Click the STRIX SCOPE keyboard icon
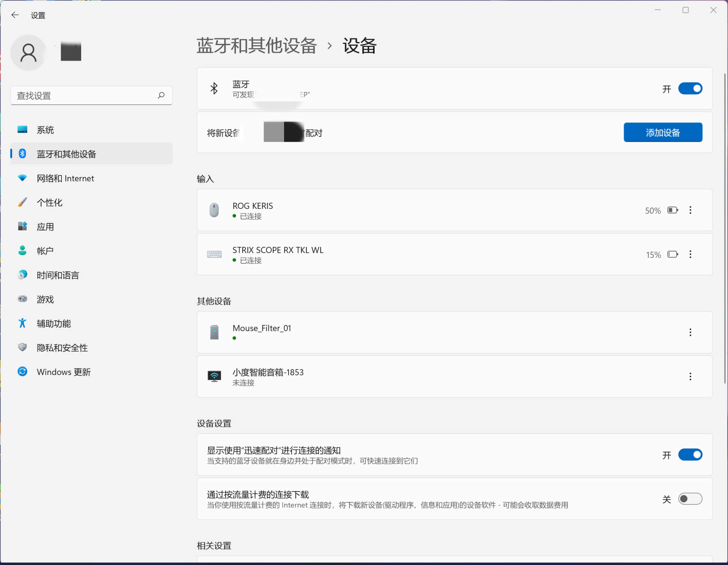 pos(214,254)
